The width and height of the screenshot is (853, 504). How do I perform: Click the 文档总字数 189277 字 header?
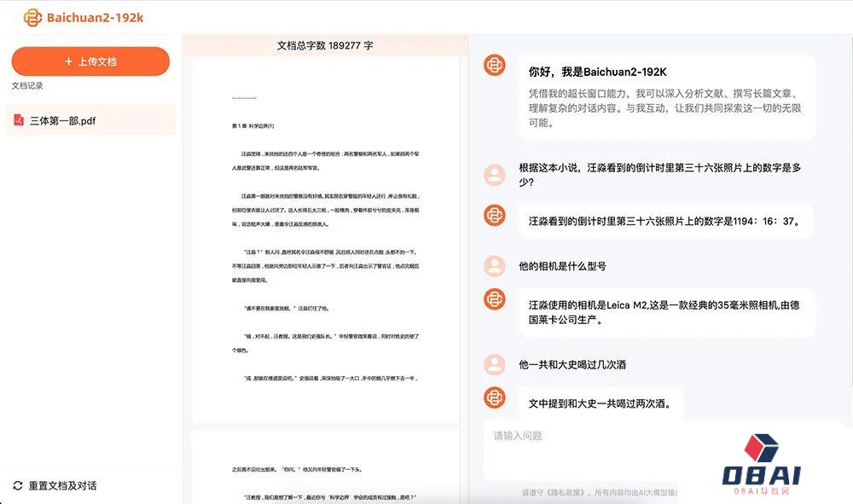tap(325, 45)
